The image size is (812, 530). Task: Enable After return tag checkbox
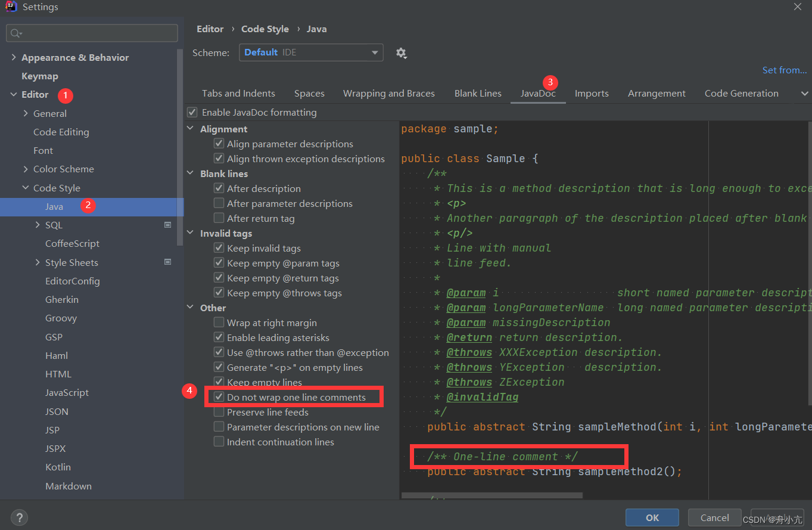219,218
